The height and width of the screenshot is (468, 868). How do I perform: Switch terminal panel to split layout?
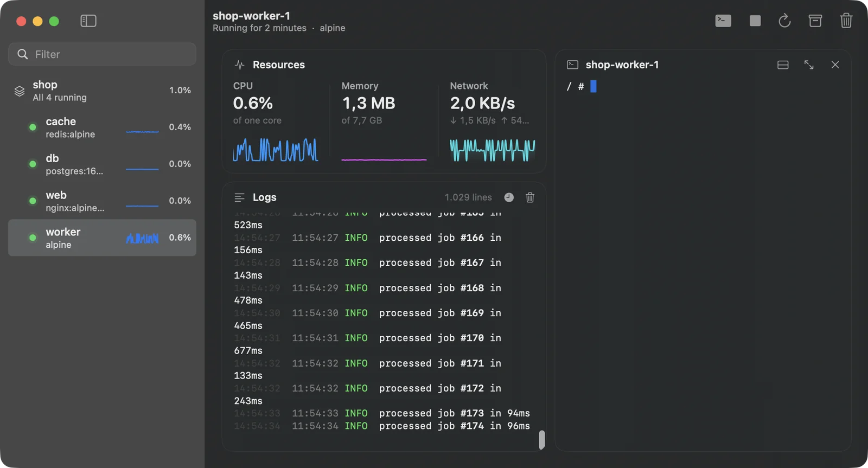(783, 65)
